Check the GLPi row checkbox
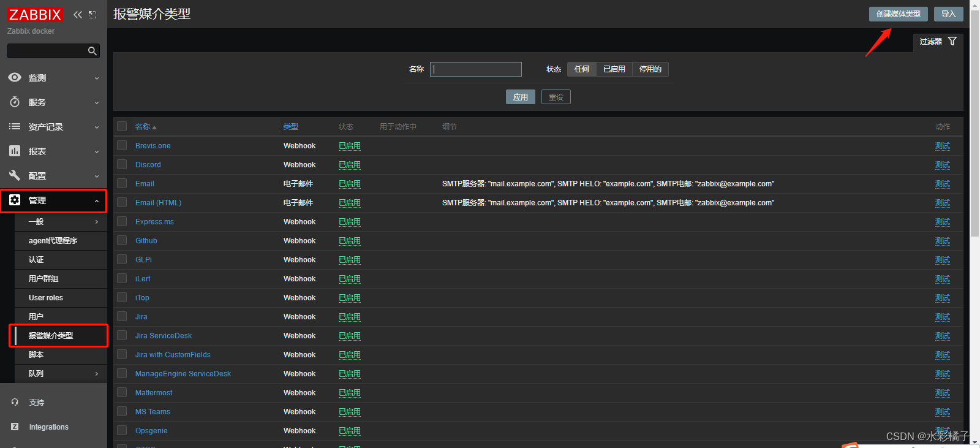The height and width of the screenshot is (448, 980). tap(122, 260)
